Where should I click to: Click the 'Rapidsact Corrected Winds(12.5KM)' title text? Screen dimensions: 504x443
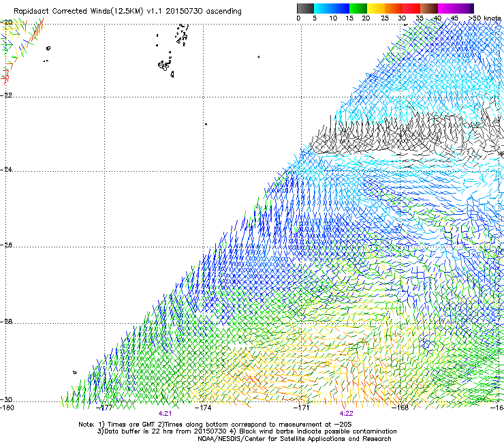click(x=78, y=12)
